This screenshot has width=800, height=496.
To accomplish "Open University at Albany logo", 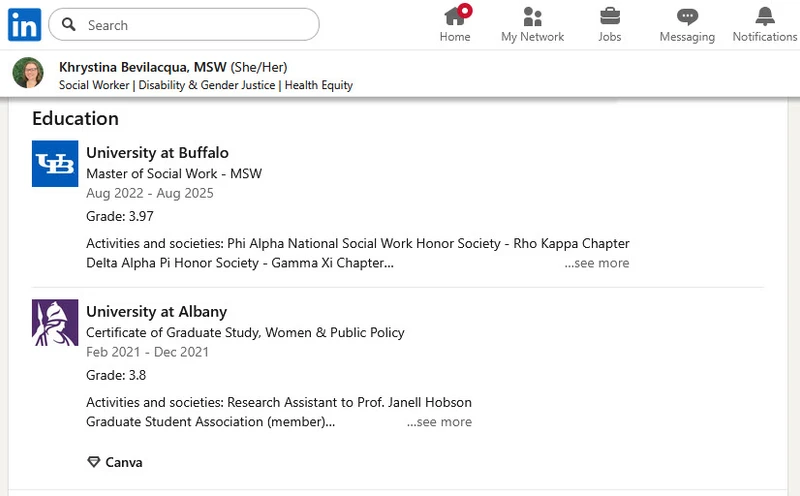I will (x=55, y=323).
